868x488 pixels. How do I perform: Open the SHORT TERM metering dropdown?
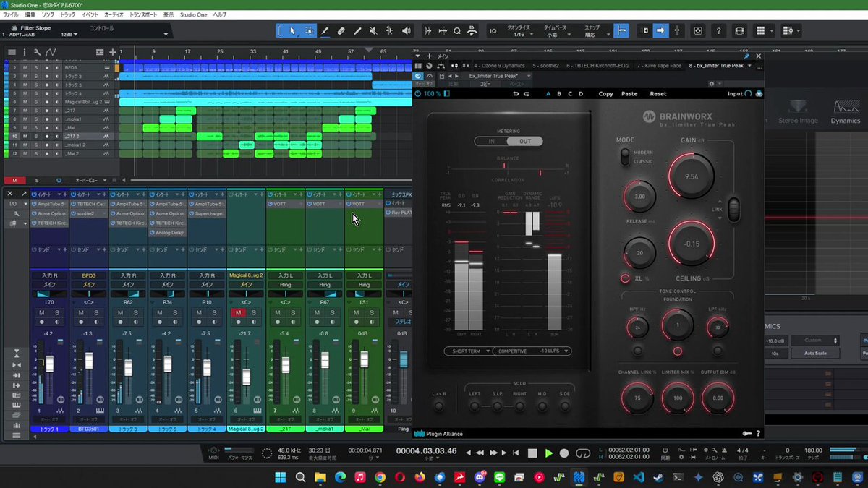467,351
